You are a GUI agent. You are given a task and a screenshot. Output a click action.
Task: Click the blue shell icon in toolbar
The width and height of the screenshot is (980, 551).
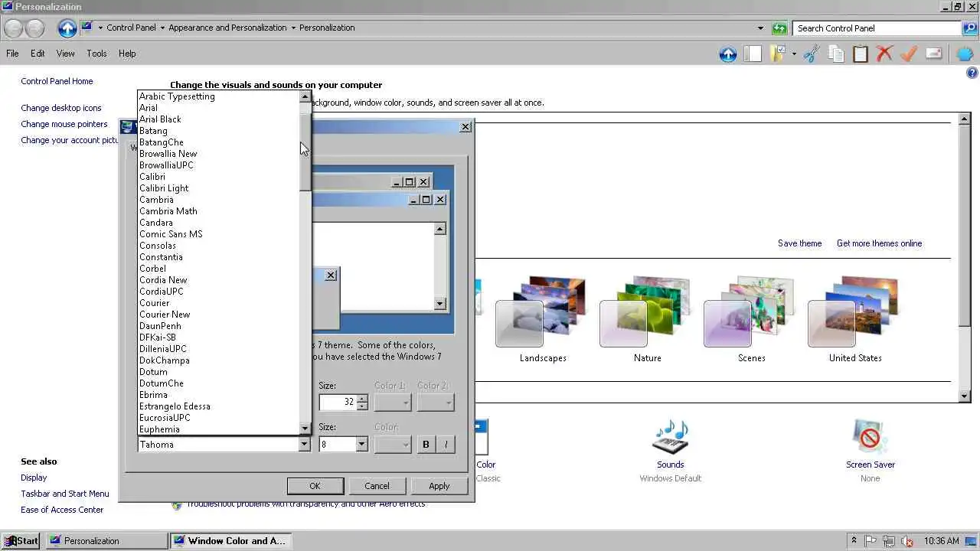[x=965, y=54]
